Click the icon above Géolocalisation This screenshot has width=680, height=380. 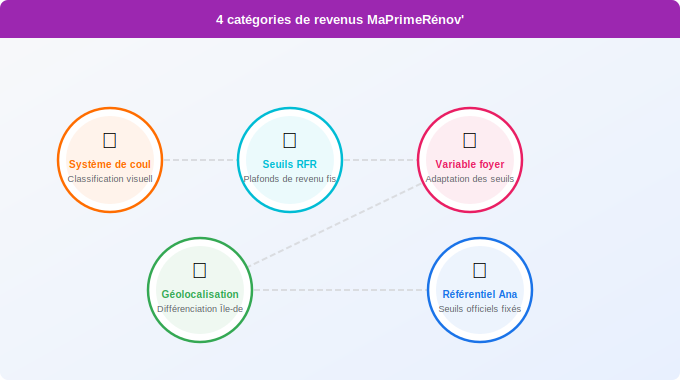199,270
